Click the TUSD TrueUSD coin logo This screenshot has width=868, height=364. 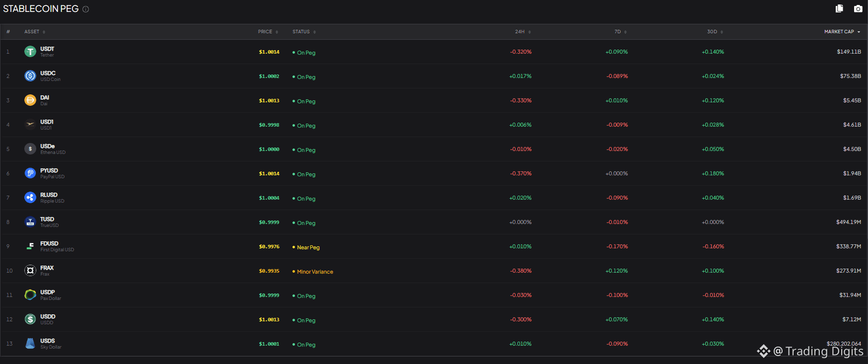point(30,221)
